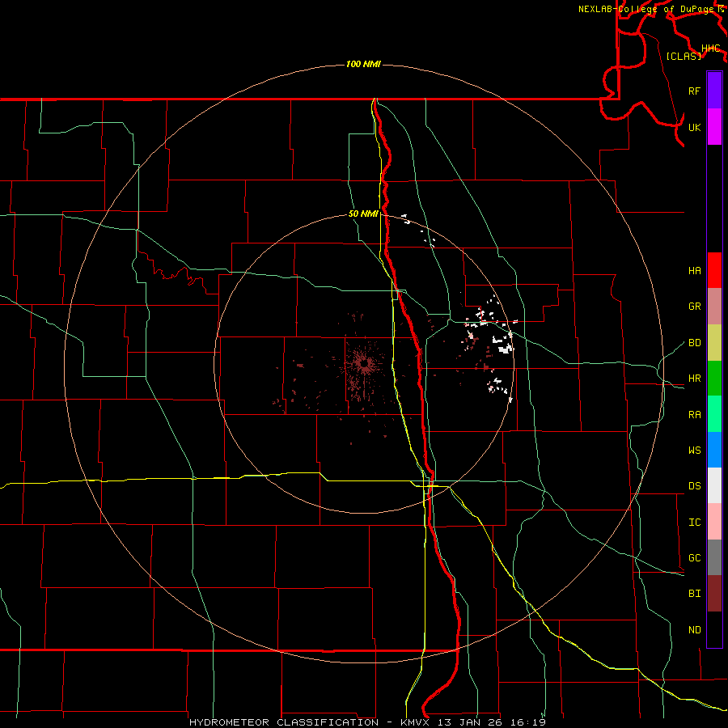Pick the DS white legend swatch
Viewport: 728px width, 728px height.
click(x=714, y=485)
